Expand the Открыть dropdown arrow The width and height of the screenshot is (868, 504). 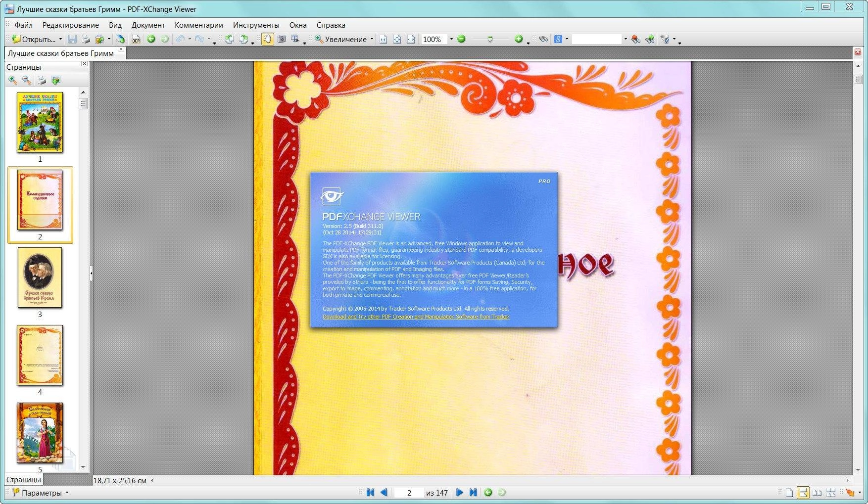(60, 39)
